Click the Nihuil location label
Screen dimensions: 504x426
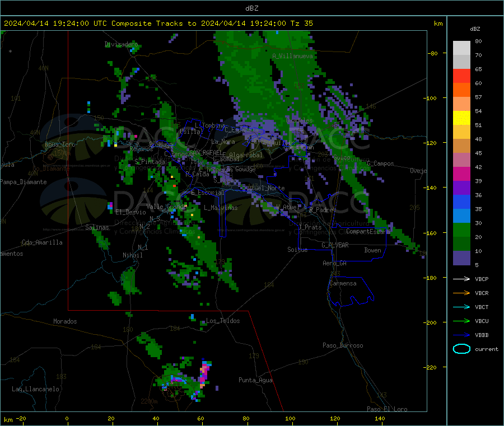coord(132,255)
